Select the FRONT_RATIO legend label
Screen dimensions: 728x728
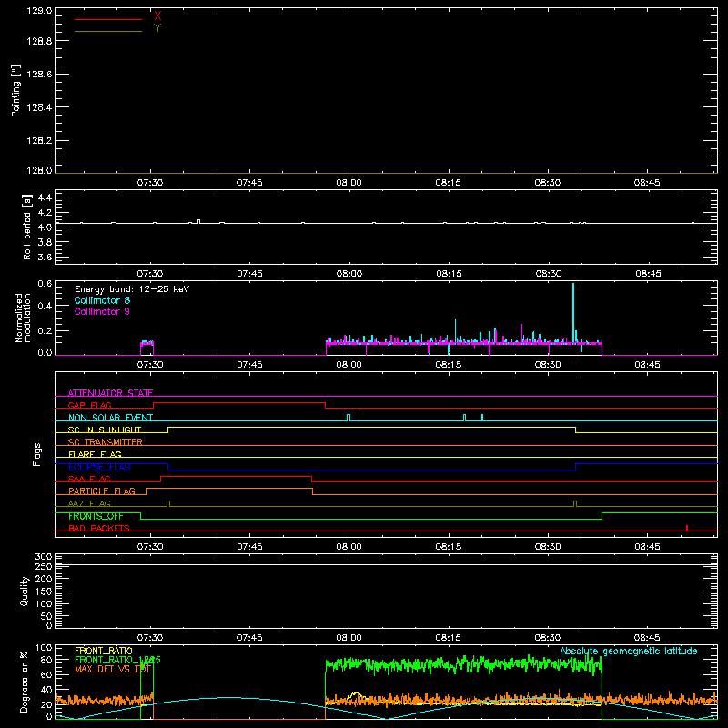click(104, 651)
